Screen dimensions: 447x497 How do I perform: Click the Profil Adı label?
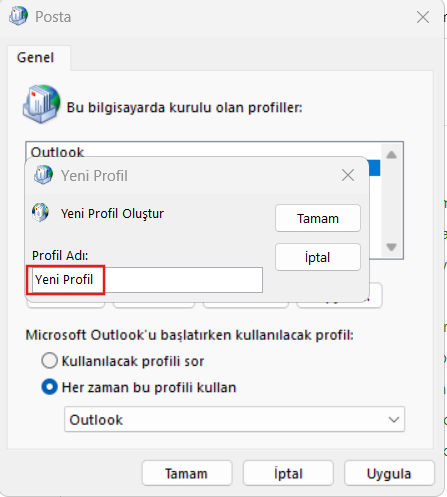tap(60, 256)
